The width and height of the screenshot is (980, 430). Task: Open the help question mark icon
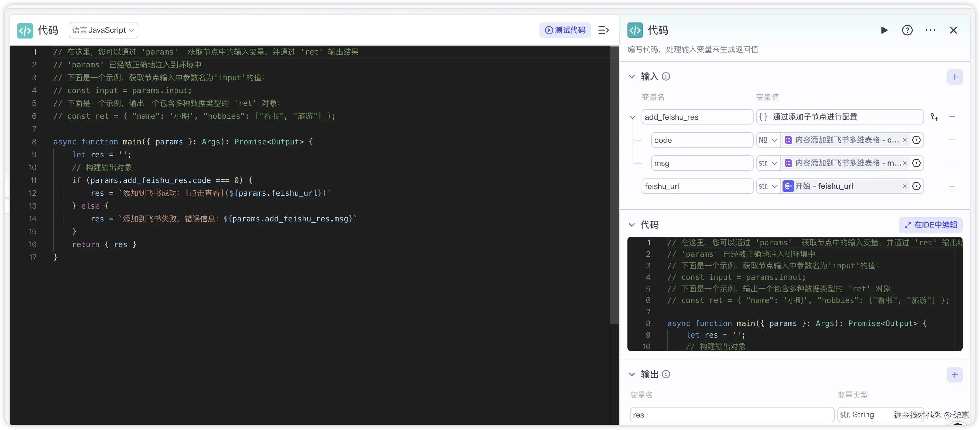click(907, 30)
